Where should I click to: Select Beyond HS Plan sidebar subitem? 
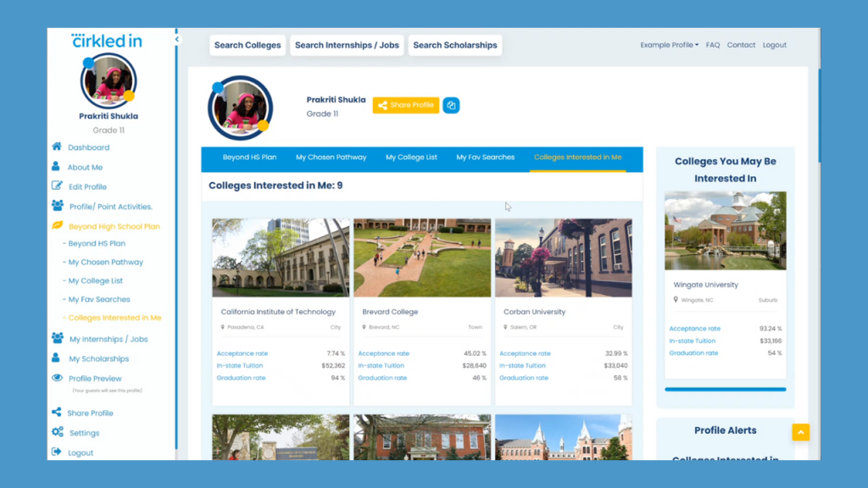tap(97, 243)
